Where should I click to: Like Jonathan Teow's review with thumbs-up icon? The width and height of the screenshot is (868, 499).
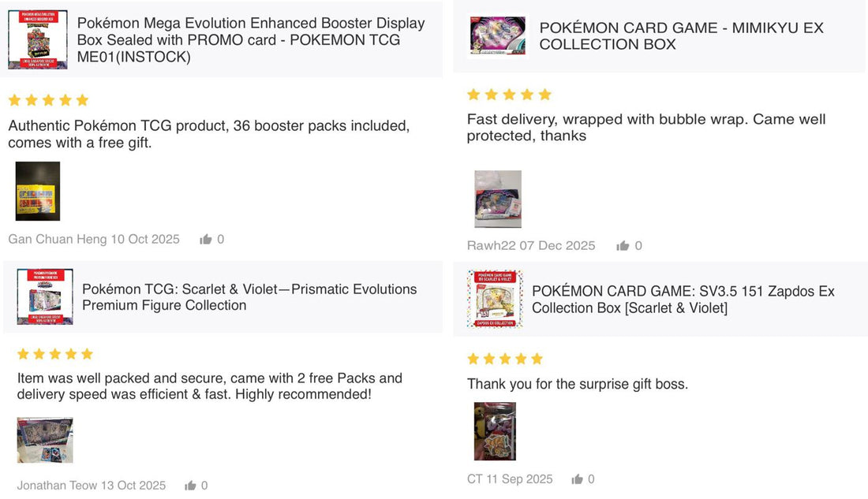[x=190, y=485]
